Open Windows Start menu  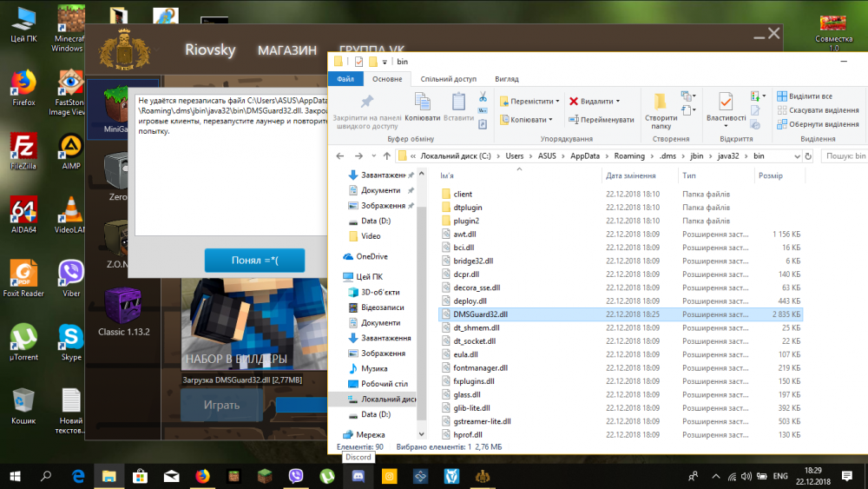tap(15, 476)
